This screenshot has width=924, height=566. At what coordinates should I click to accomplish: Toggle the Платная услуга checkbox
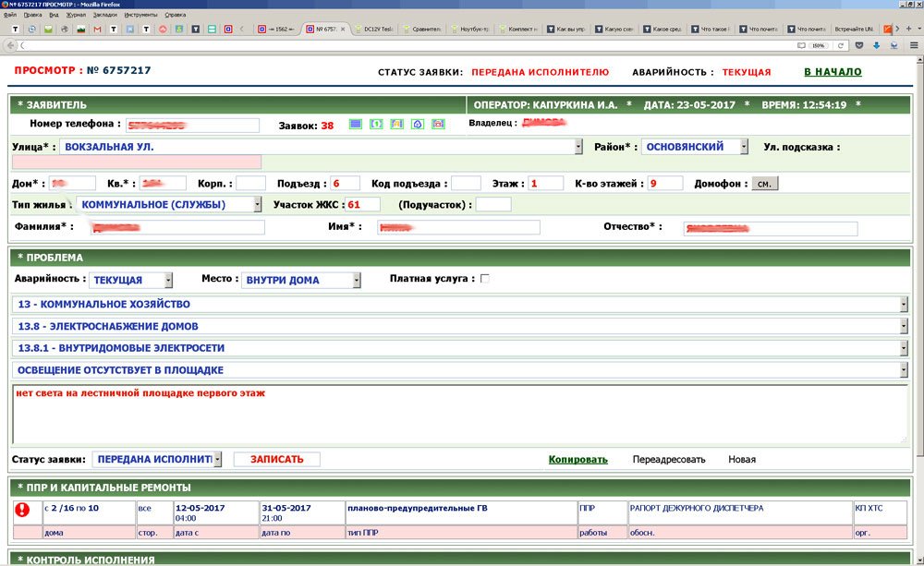485,279
